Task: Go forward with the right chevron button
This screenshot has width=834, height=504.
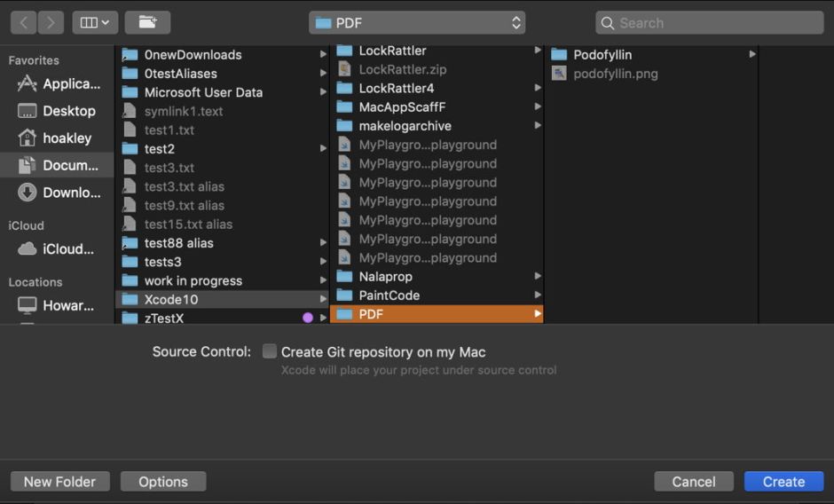Action: [51, 22]
